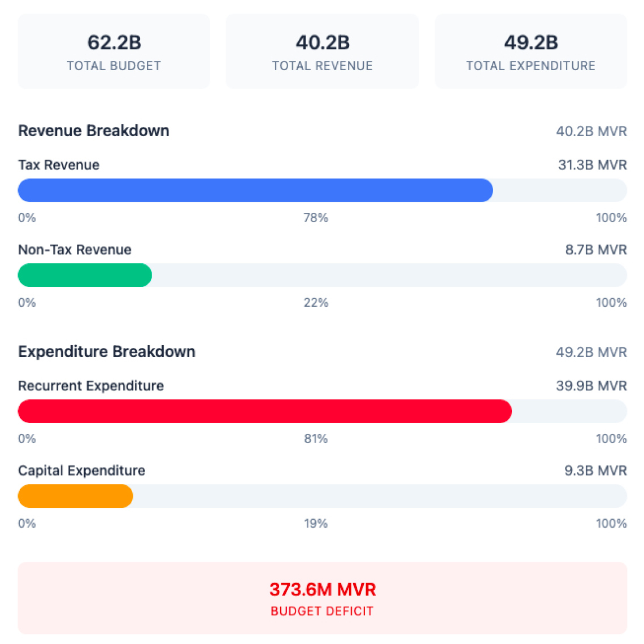Click the blue Tax Revenue progress bar
Screen dimensions: 644x644
click(255, 190)
